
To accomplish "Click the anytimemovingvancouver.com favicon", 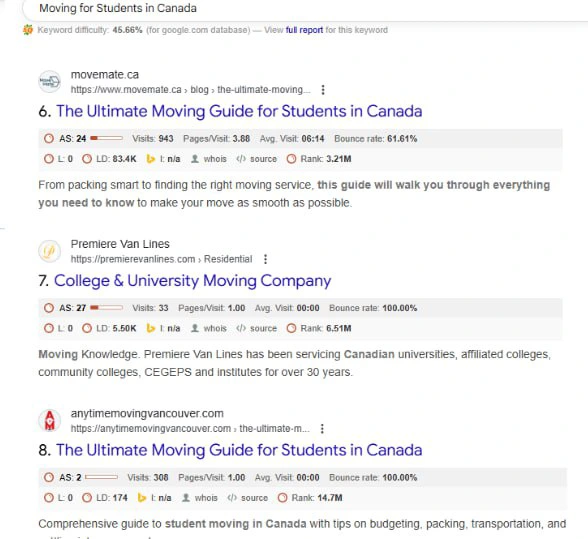I will pos(50,420).
